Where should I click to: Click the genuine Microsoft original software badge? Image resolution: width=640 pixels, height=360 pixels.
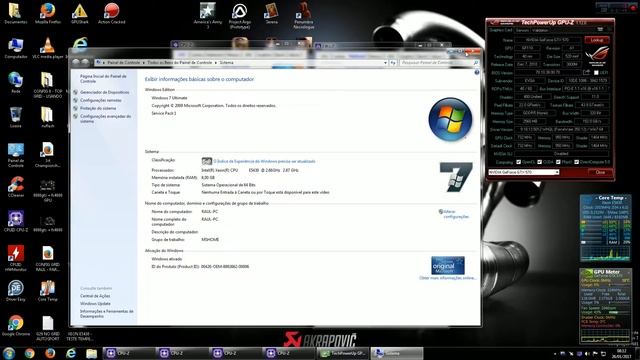pyautogui.click(x=448, y=265)
